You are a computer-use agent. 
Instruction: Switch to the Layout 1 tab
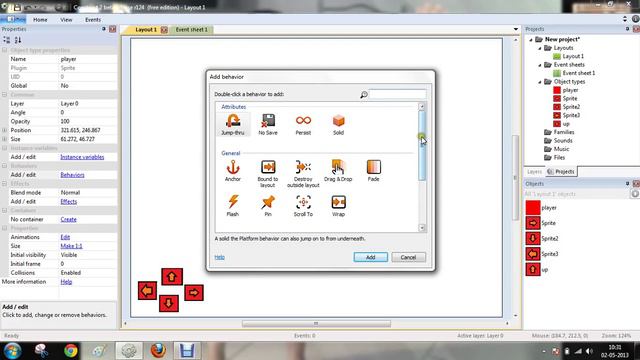[146, 30]
